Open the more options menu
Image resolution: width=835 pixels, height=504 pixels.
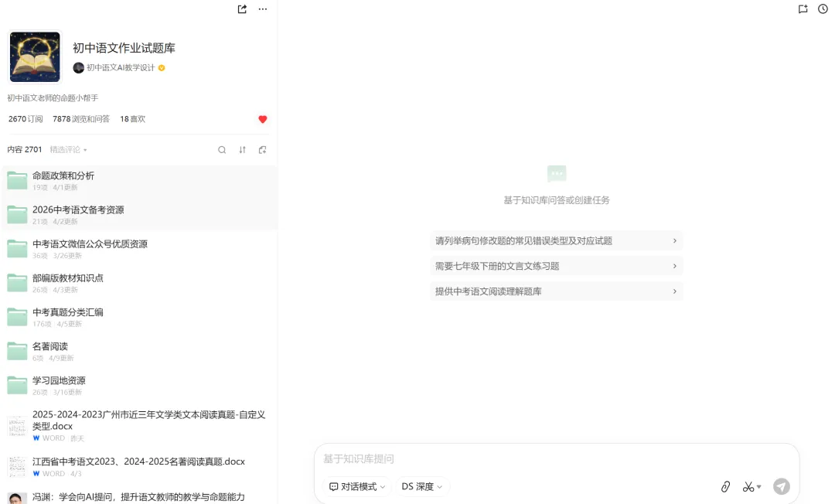262,9
